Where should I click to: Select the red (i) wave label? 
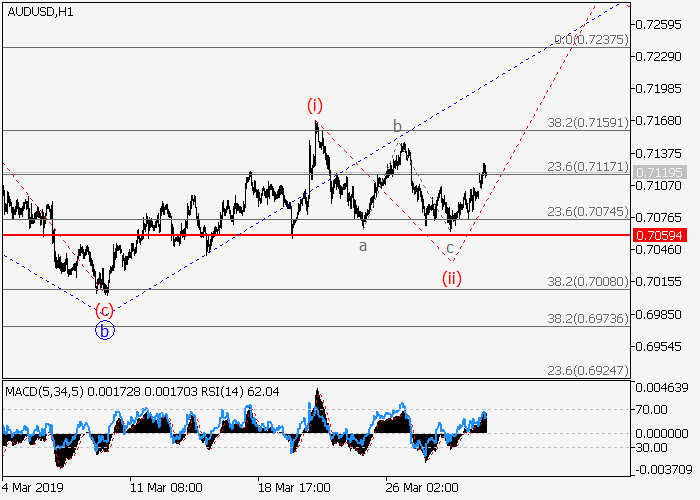pyautogui.click(x=315, y=105)
